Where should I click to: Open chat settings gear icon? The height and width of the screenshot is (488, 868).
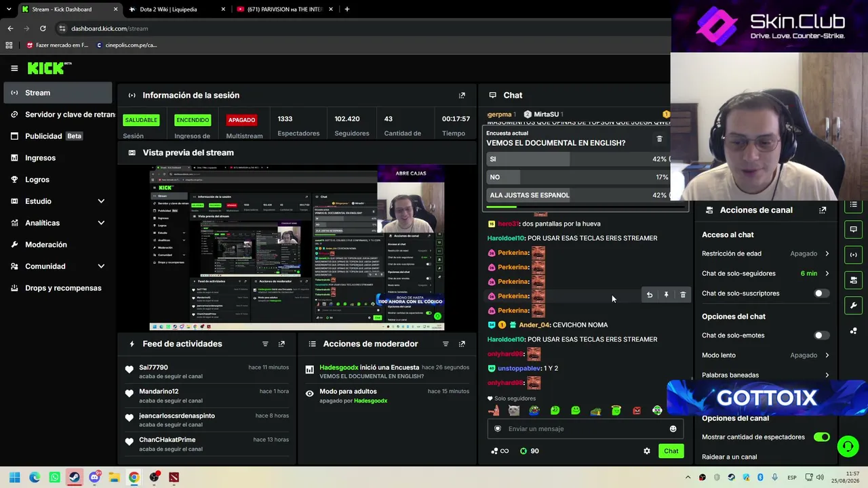[647, 451]
